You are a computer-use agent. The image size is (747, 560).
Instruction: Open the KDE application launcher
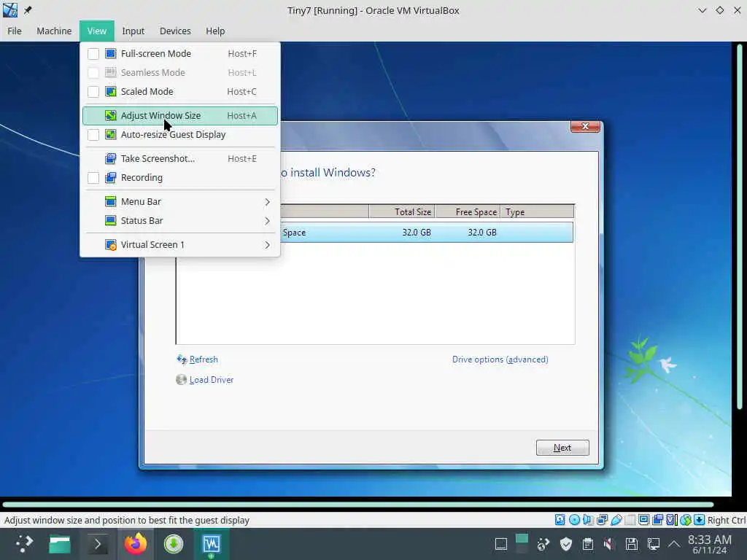(24, 543)
